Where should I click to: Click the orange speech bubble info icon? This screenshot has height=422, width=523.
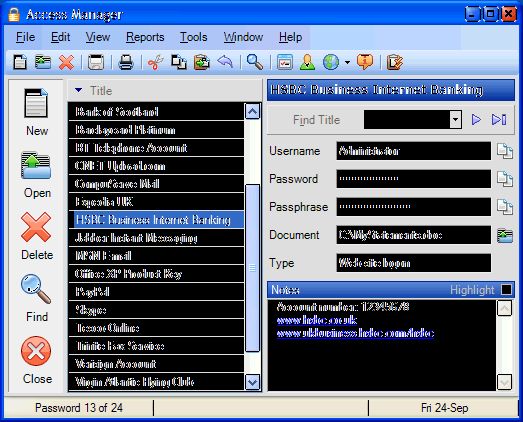(x=365, y=62)
